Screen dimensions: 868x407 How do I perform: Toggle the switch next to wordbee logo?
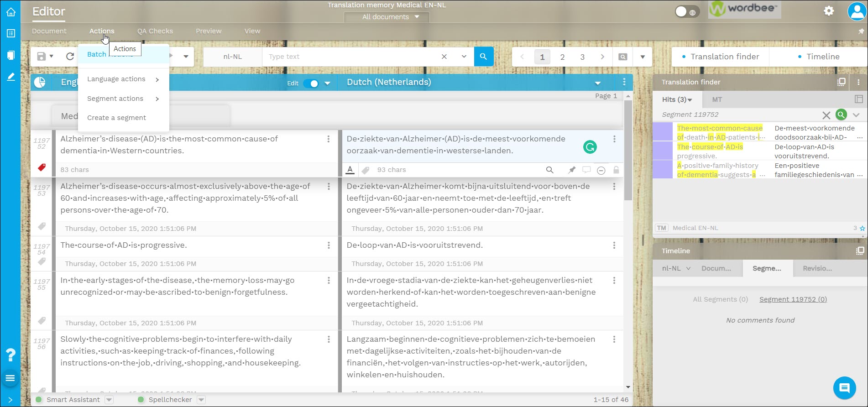point(685,12)
